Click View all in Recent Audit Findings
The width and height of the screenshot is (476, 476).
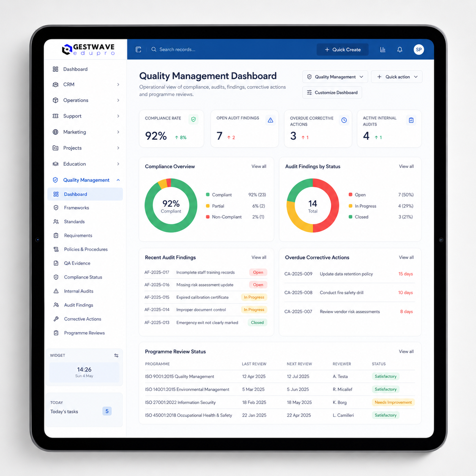pyautogui.click(x=259, y=257)
